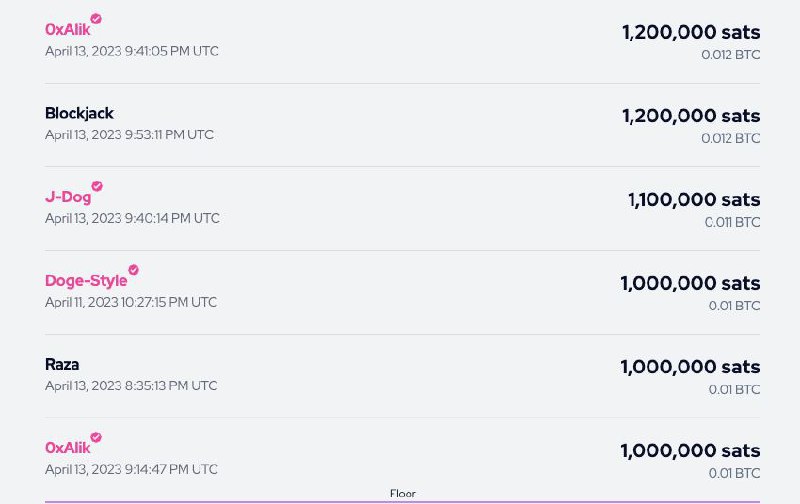Screen dimensions: 800x504
Task: Click verified checkmark beside Doge-Style
Action: tap(133, 270)
